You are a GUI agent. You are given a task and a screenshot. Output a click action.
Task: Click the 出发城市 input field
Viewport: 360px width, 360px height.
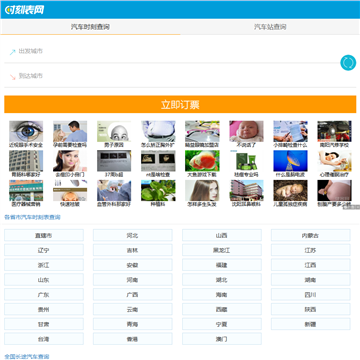172,51
